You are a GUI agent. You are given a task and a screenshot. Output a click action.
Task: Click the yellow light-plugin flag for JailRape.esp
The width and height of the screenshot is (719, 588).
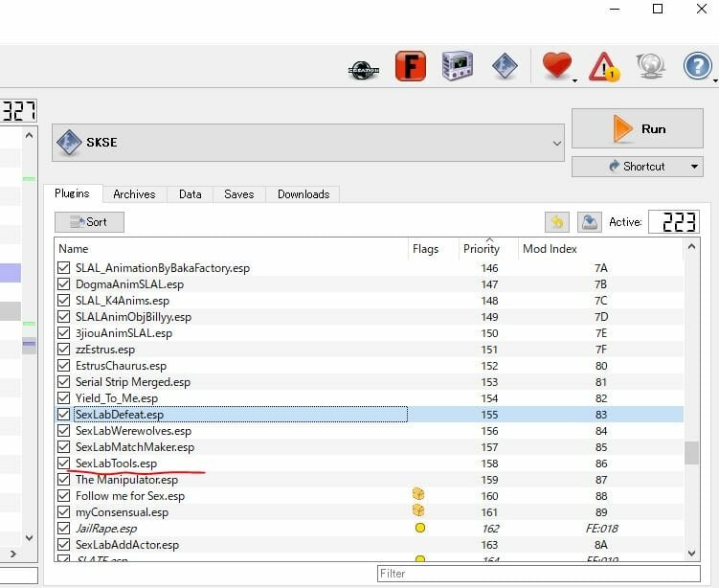419,528
